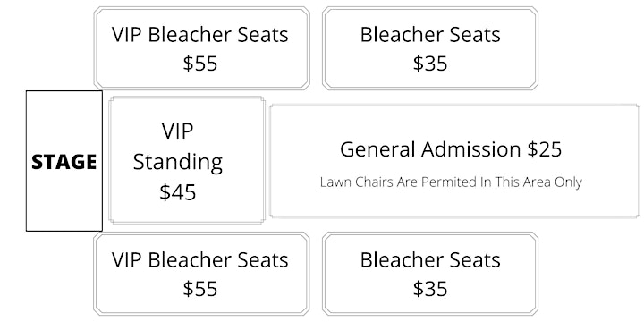Choose the lower Bleacher Seats $35 section
Screen dimensions: 644x322
(x=430, y=274)
